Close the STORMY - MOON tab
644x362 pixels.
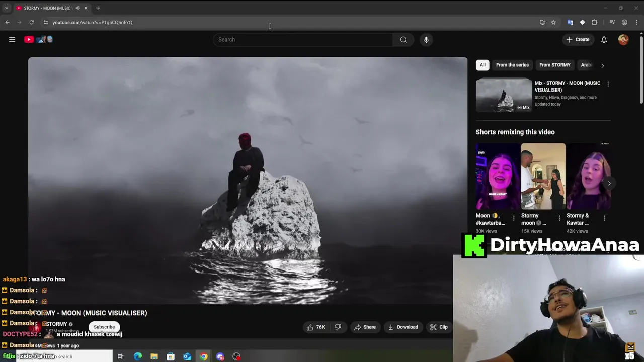pyautogui.click(x=86, y=8)
